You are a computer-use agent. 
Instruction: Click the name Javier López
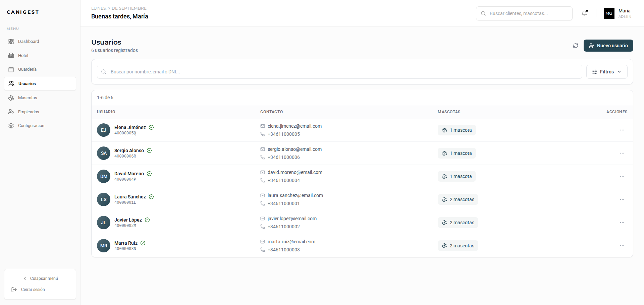click(x=128, y=220)
